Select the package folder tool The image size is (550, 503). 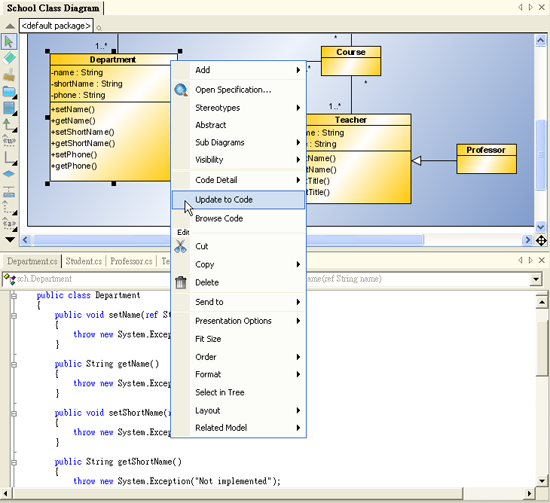click(9, 92)
